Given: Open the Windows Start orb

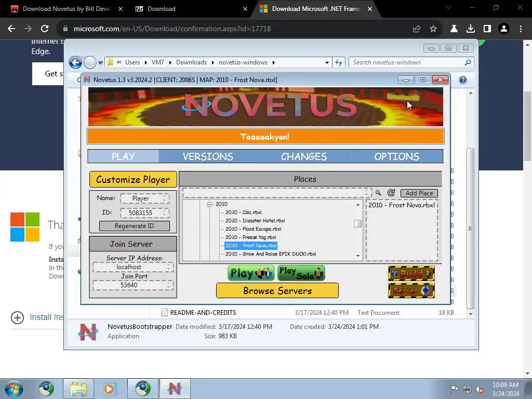Looking at the screenshot, I should tap(14, 389).
